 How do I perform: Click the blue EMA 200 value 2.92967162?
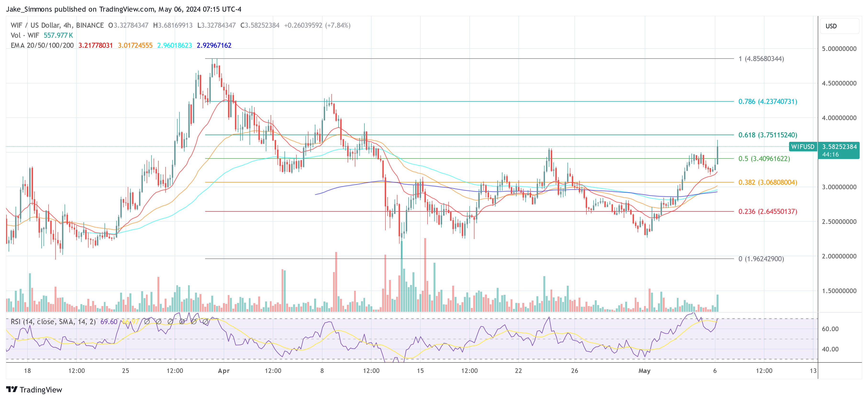click(214, 45)
